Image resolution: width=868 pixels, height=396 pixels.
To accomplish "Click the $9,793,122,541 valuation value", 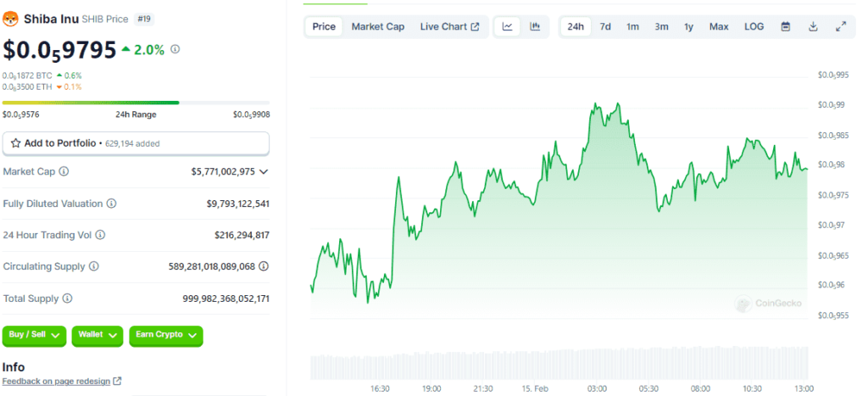I will point(238,204).
